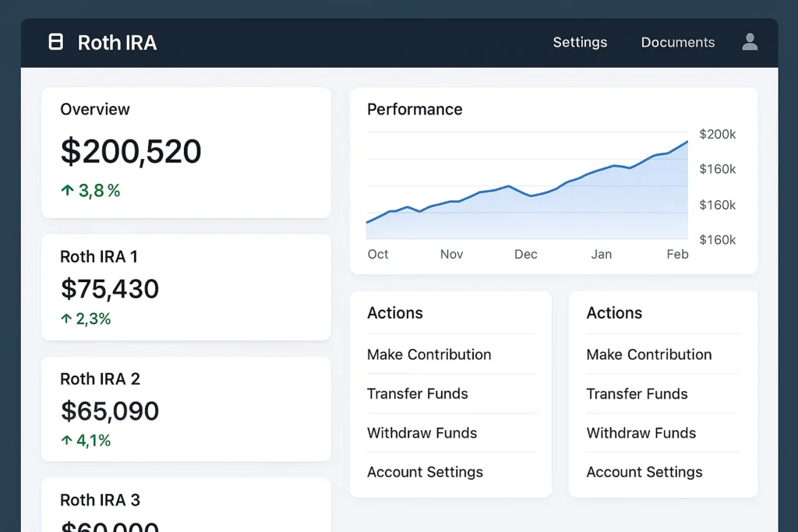Open the user profile icon
The width and height of the screenshot is (798, 532).
click(x=749, y=42)
